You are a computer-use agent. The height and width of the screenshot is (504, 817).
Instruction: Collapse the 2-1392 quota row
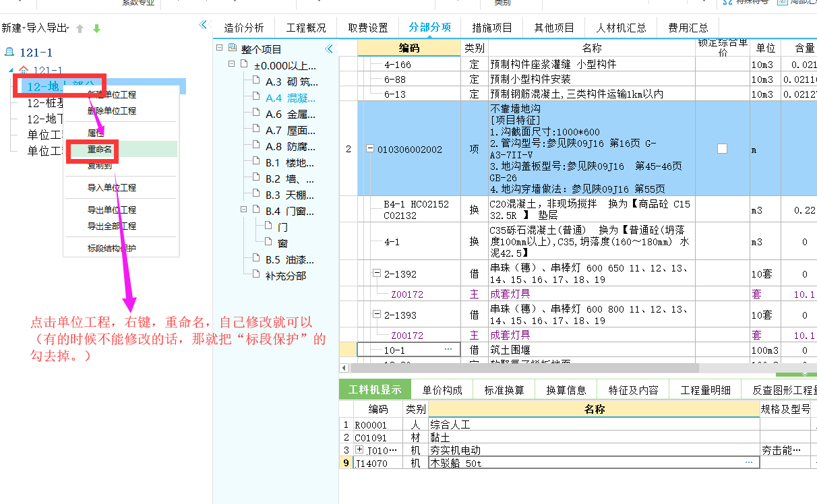(x=377, y=273)
